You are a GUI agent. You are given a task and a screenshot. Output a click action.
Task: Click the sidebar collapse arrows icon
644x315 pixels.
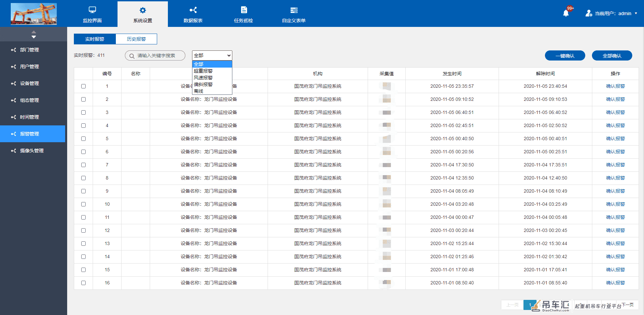coord(34,34)
